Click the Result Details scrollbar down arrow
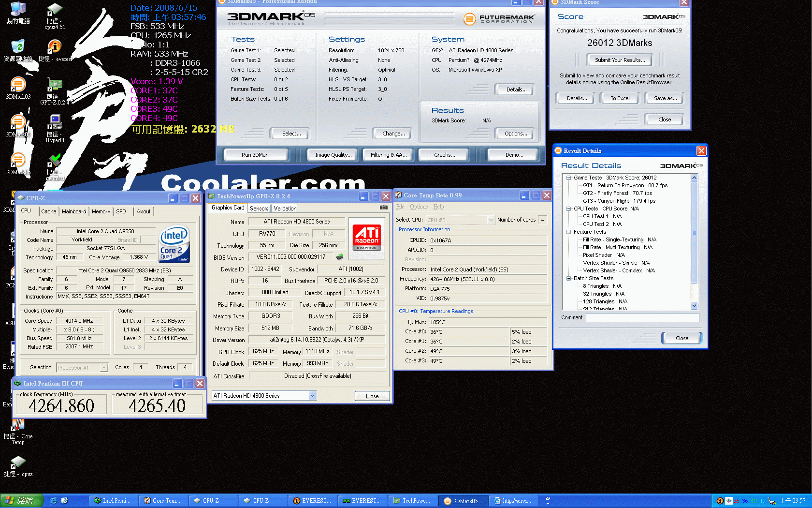The image size is (812, 508). (x=695, y=305)
